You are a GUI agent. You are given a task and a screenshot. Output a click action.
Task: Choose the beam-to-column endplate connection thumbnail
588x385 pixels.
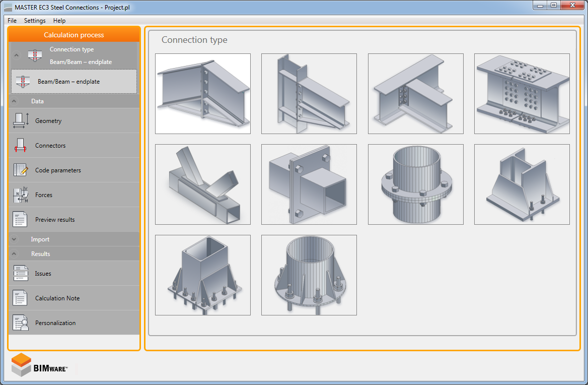[309, 94]
